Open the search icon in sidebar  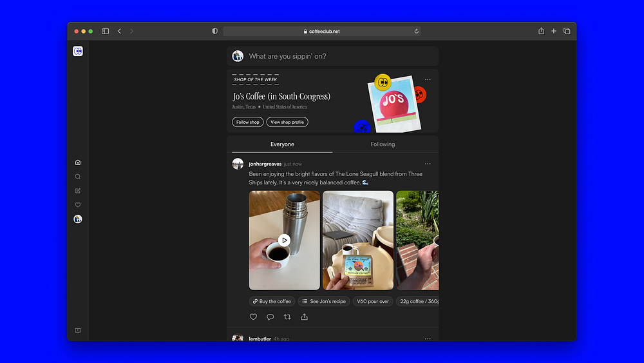point(78,177)
